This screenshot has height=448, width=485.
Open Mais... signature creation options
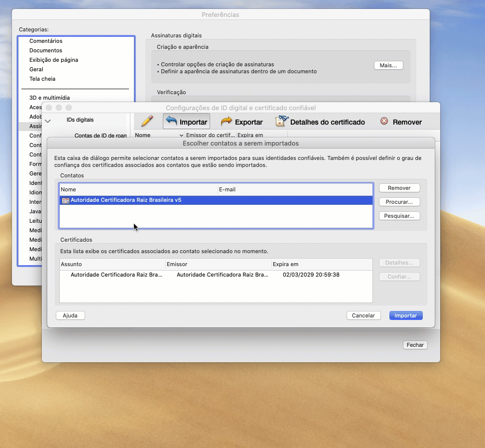click(388, 65)
